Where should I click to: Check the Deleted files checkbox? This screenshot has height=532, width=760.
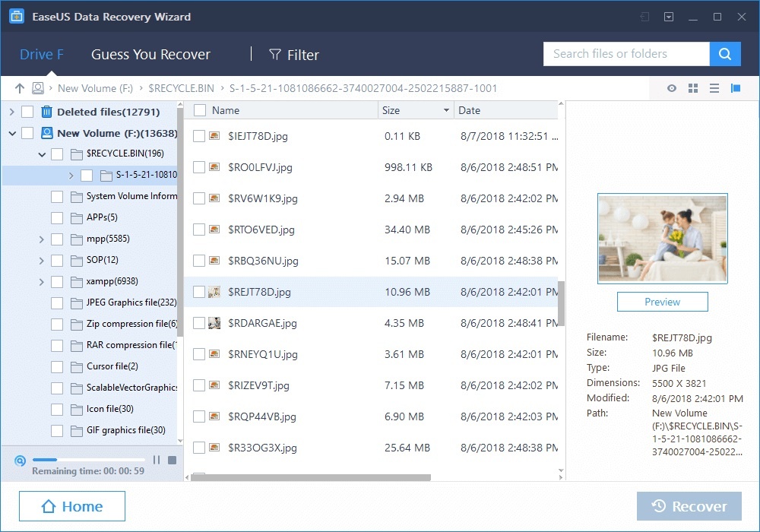27,112
